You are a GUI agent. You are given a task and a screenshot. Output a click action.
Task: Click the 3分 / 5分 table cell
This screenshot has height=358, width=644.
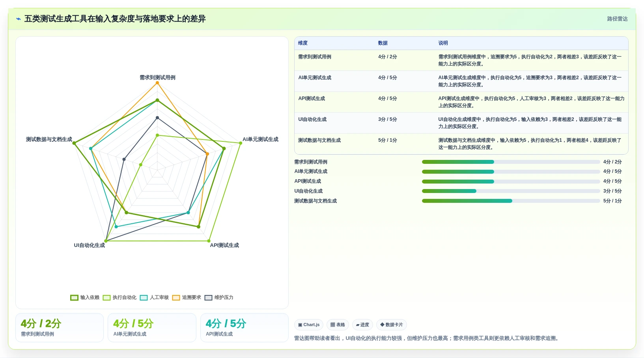point(388,119)
